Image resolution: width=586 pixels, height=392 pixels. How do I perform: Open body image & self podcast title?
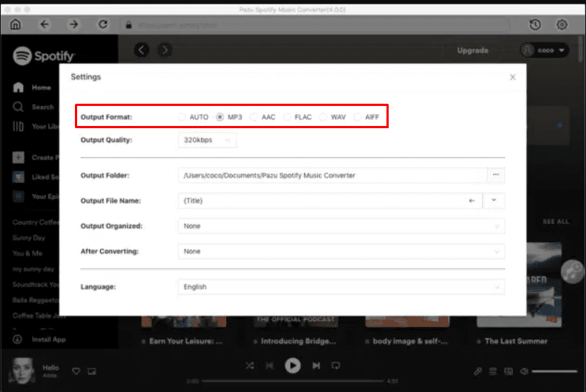point(410,341)
